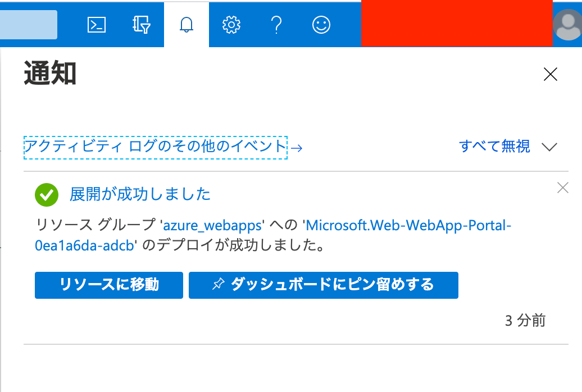Click the search box in the header

[x=28, y=25]
